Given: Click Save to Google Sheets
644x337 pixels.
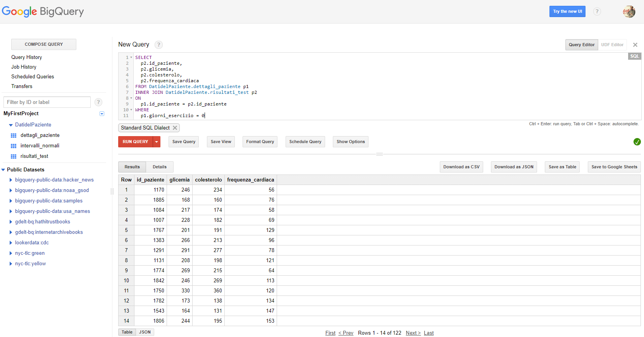Looking at the screenshot, I should (614, 167).
